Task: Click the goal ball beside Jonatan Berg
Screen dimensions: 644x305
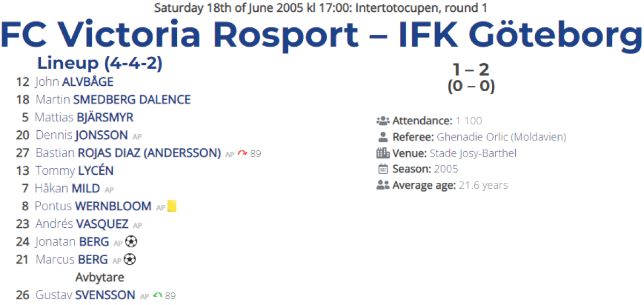Action: pyautogui.click(x=130, y=242)
